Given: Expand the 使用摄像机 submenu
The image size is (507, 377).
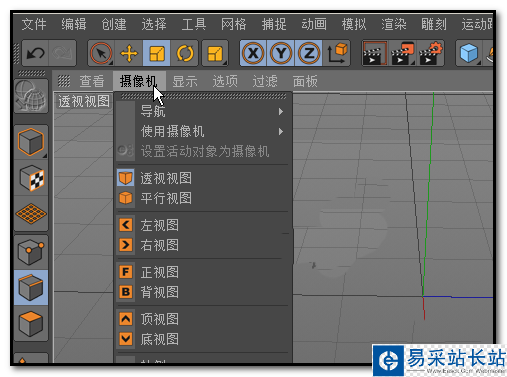Looking at the screenshot, I should (x=203, y=131).
